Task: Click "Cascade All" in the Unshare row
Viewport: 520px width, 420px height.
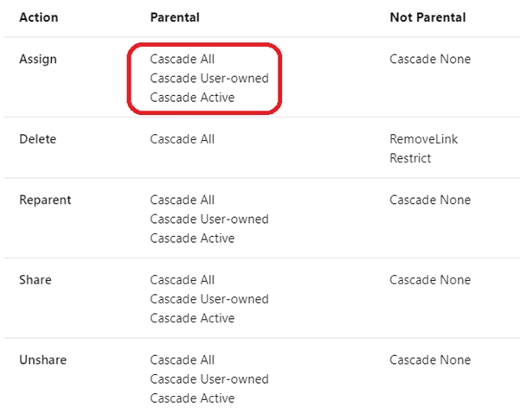Action: pyautogui.click(x=183, y=360)
